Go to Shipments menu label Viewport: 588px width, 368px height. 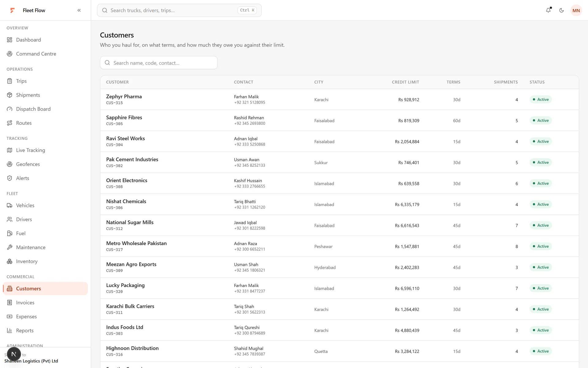click(28, 95)
